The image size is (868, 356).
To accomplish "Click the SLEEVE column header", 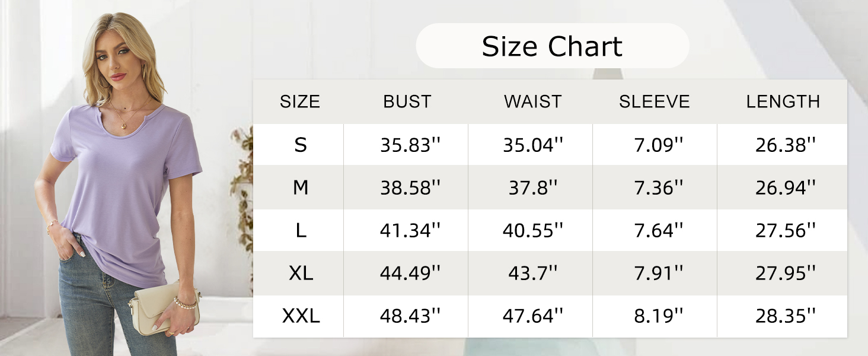I will [x=655, y=101].
